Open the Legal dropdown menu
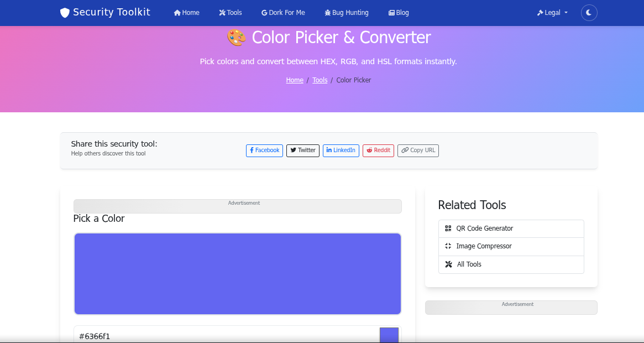 (x=552, y=12)
